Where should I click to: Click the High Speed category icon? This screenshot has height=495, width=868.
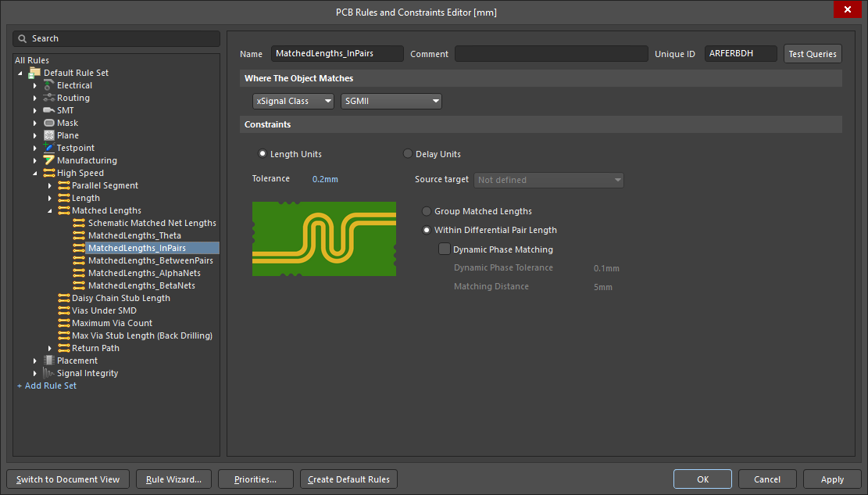[48, 173]
